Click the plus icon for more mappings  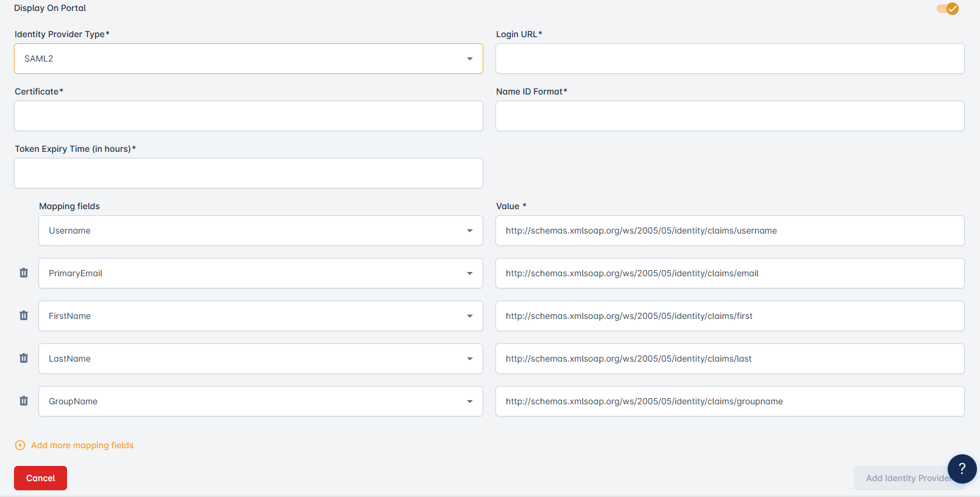point(20,445)
